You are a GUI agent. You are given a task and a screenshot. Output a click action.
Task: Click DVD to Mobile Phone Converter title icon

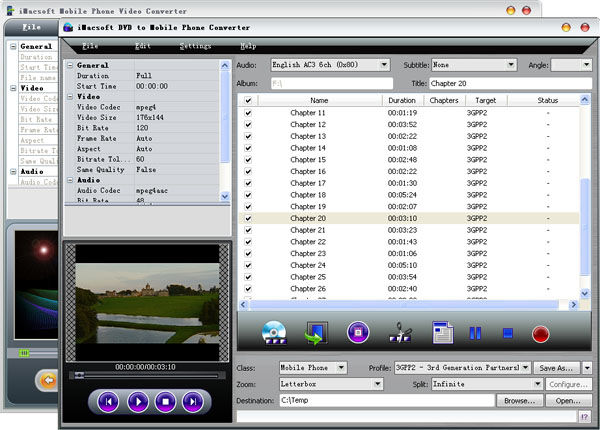[68, 27]
